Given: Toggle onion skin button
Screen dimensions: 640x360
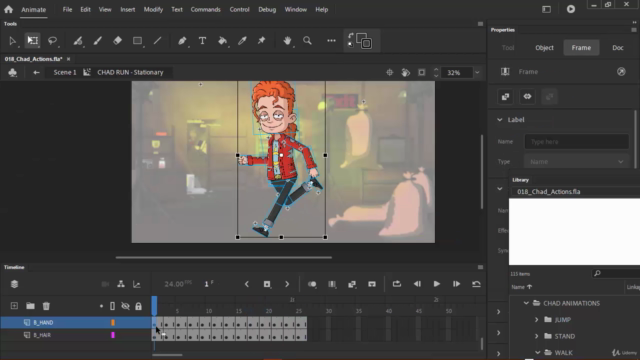Looking at the screenshot, I should click(312, 284).
